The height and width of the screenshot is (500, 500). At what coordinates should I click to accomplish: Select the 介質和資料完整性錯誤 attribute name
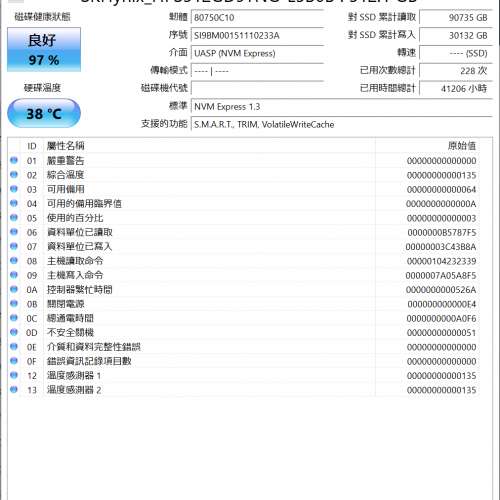94,347
